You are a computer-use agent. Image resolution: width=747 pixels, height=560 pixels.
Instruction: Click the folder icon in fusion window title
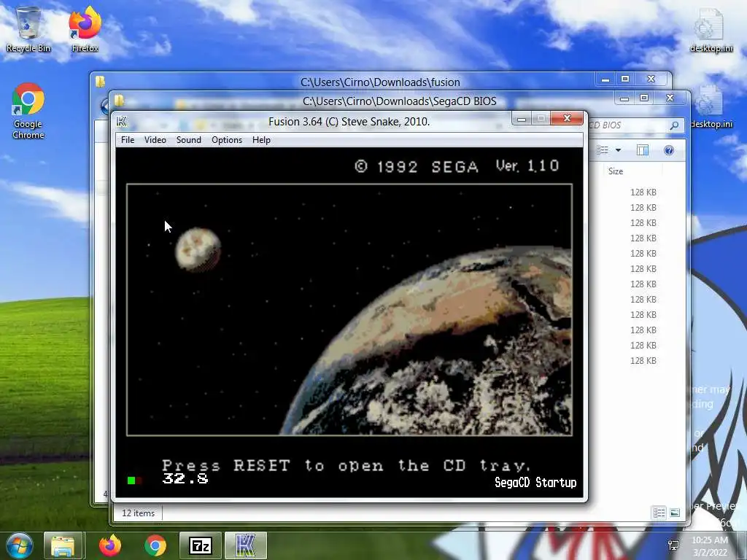pos(100,82)
